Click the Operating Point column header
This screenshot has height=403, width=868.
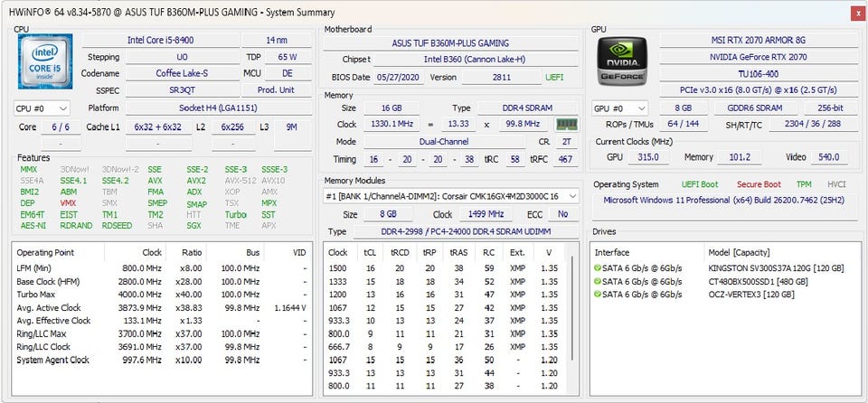click(x=45, y=252)
